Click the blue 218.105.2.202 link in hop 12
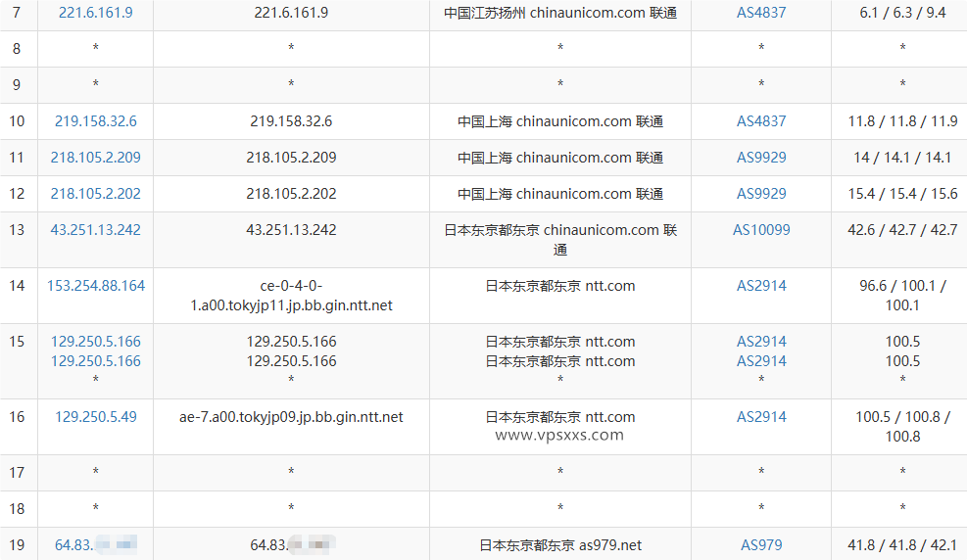 click(x=96, y=194)
